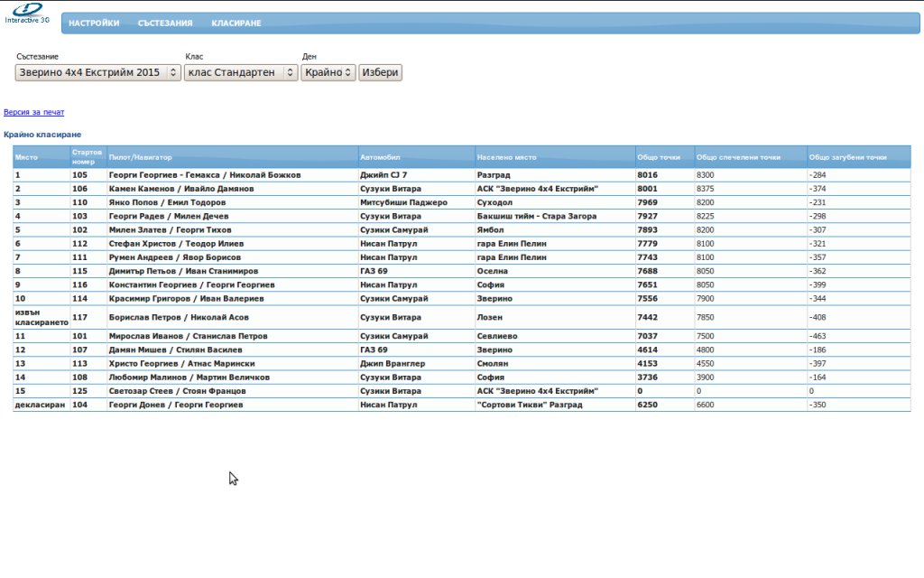Click the Място column header

tap(27, 157)
